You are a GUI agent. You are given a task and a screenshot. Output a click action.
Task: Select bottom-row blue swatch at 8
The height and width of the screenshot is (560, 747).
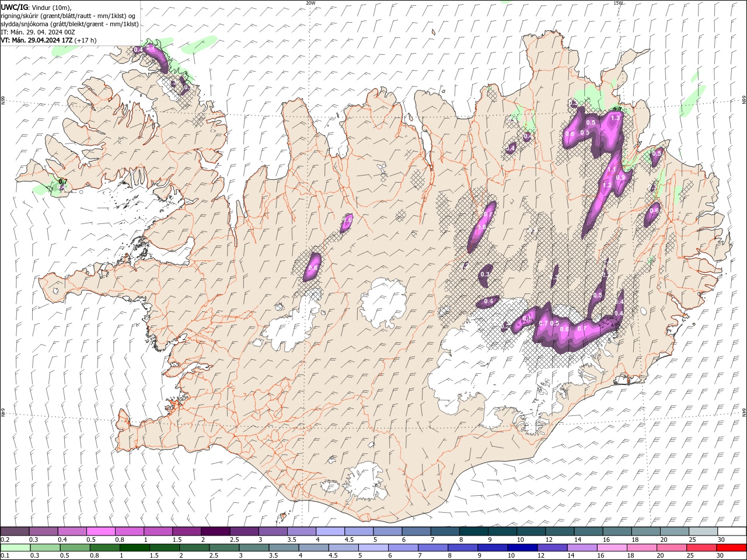(463, 548)
